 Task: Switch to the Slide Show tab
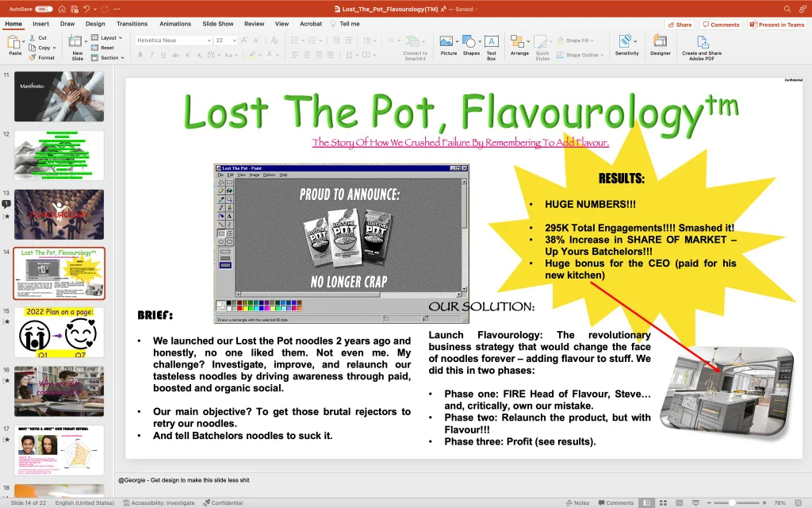[x=217, y=24]
